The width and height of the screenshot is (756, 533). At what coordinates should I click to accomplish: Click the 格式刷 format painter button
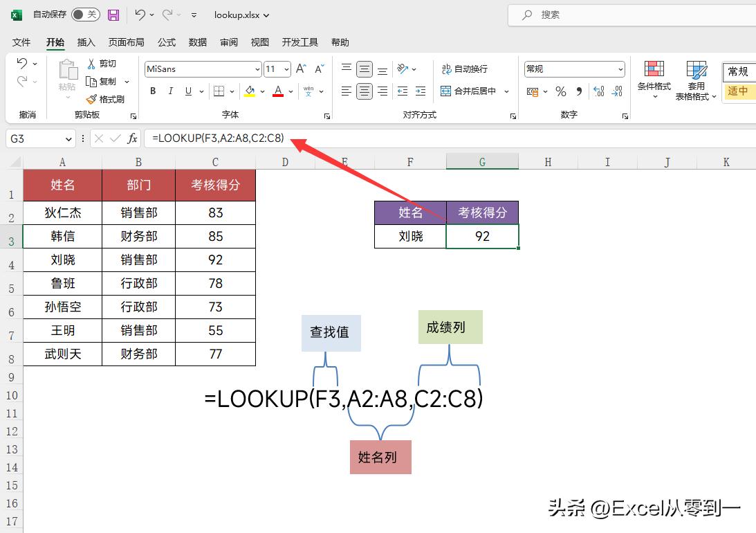click(x=105, y=99)
